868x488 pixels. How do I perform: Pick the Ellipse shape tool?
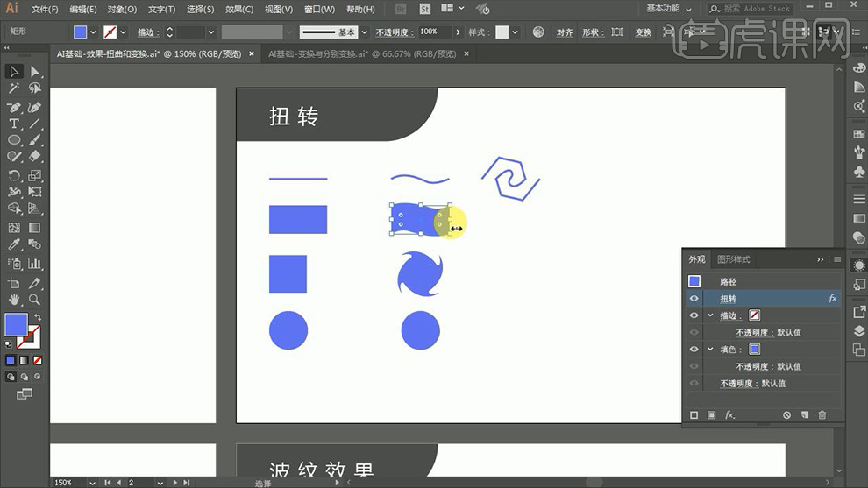point(14,140)
